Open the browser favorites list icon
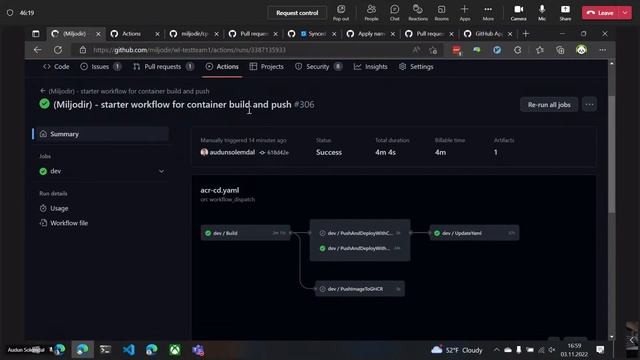640x360 pixels. pyautogui.click(x=540, y=50)
